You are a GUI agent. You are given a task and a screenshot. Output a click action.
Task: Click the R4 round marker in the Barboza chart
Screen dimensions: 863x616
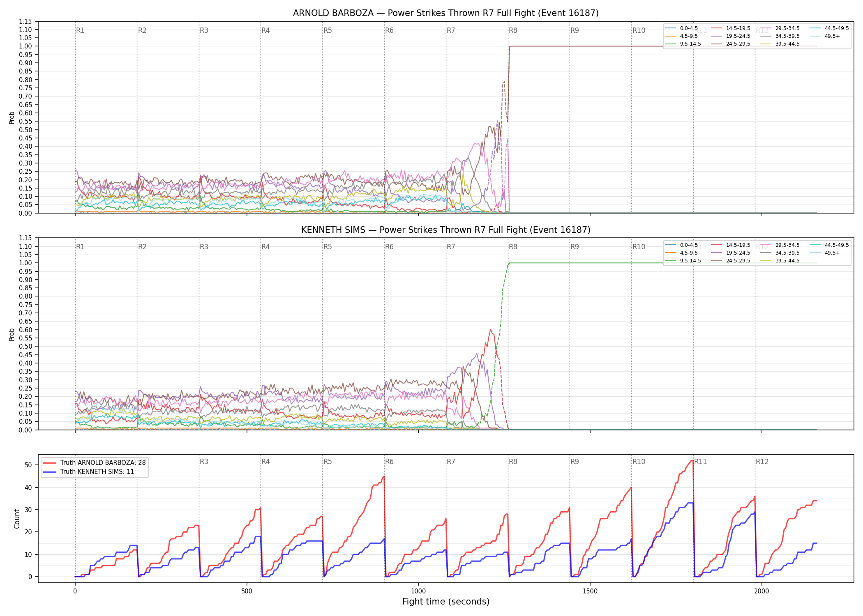[x=265, y=30]
